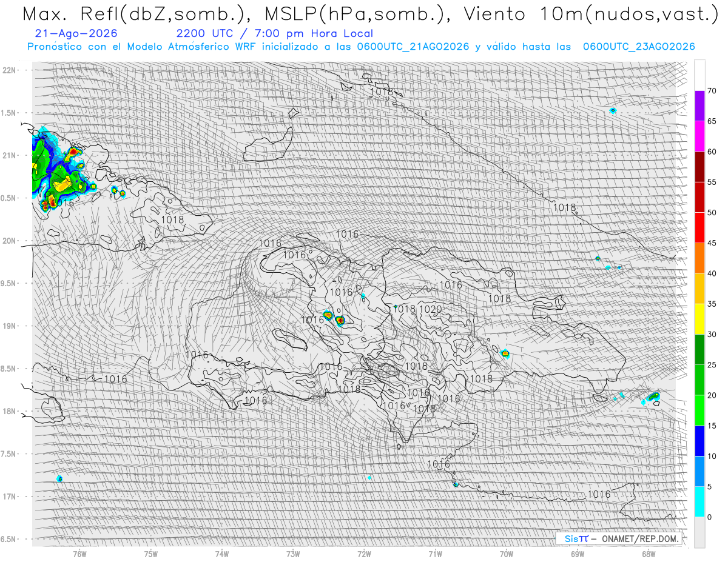
Task: Click the colorbar label 35
Action: pos(712,304)
